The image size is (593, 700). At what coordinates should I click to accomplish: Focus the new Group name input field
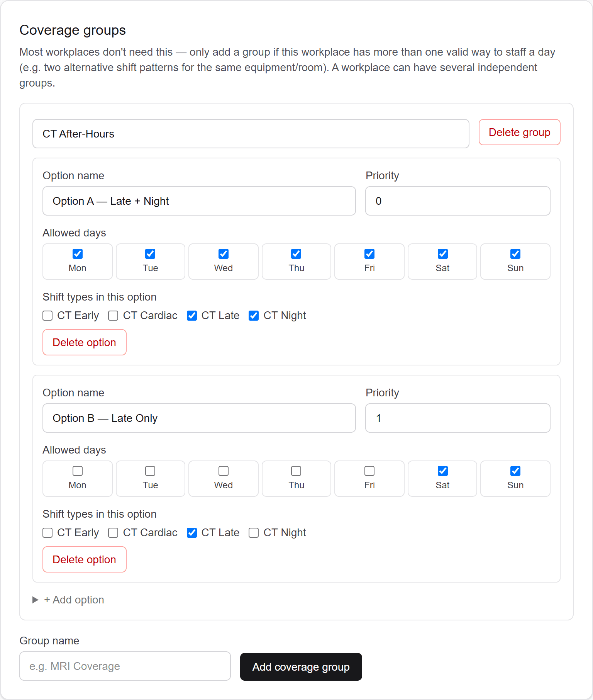coord(125,666)
